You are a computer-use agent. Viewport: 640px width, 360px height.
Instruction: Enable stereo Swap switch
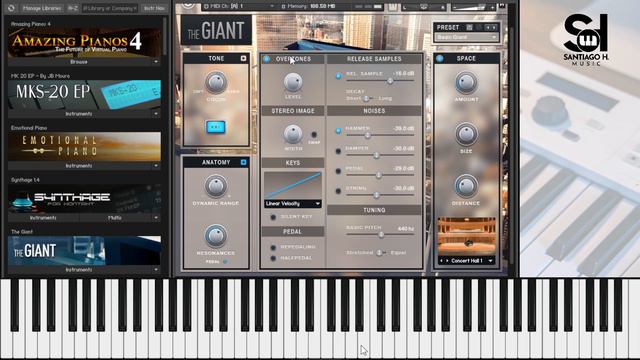(x=314, y=134)
